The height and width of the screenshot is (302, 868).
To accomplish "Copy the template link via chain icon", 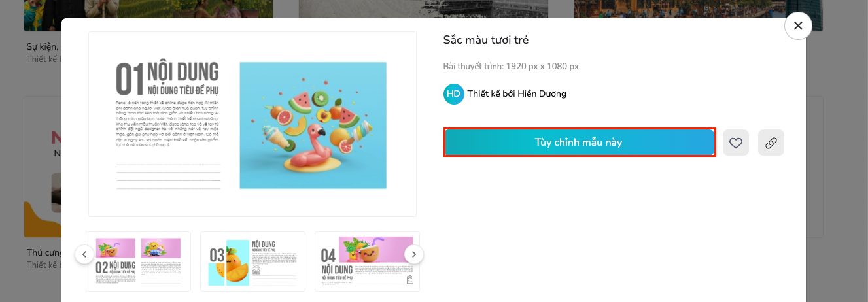I will coord(771,143).
